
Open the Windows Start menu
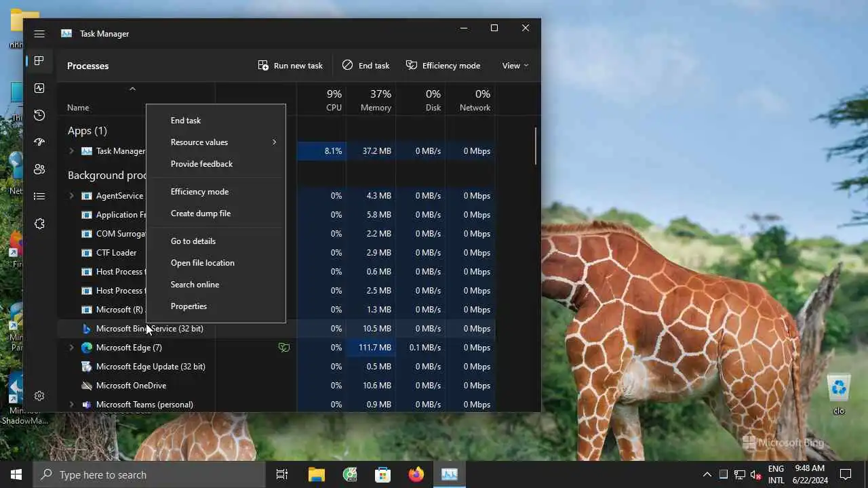tap(16, 474)
